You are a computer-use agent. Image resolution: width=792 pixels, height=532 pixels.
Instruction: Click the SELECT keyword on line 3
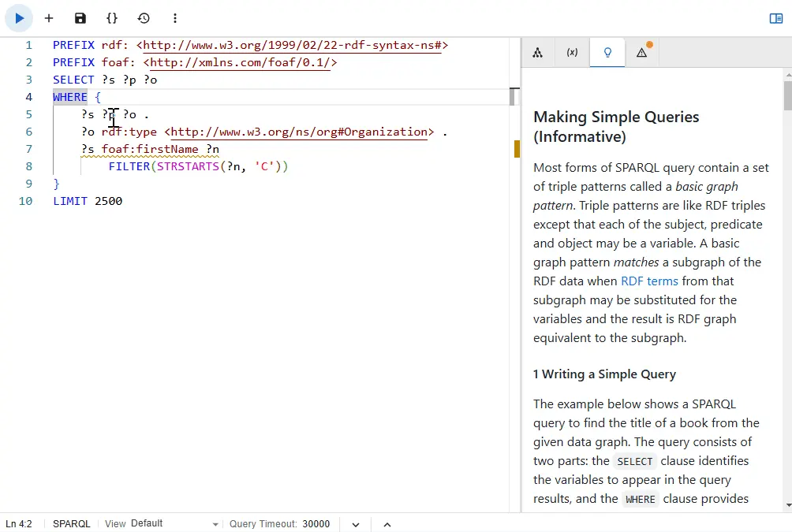[x=73, y=80]
